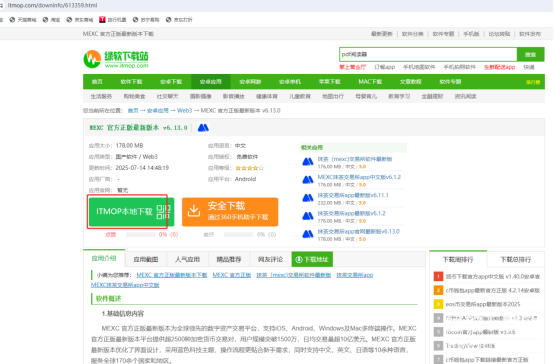
Task: Open 软件下载 in the green navigation bar
Action: click(131, 82)
